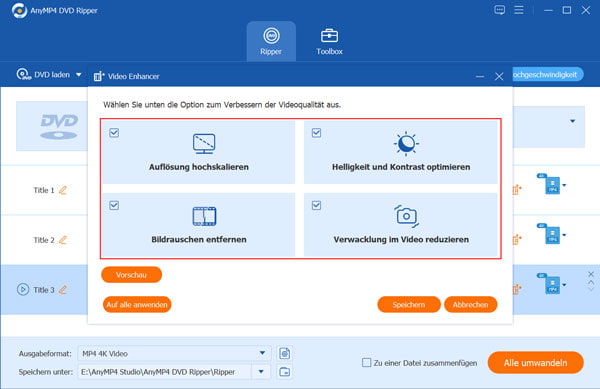Screen dimensions: 600x389
Task: Expand the DVD laden dropdown arrow
Action: pyautogui.click(x=78, y=75)
